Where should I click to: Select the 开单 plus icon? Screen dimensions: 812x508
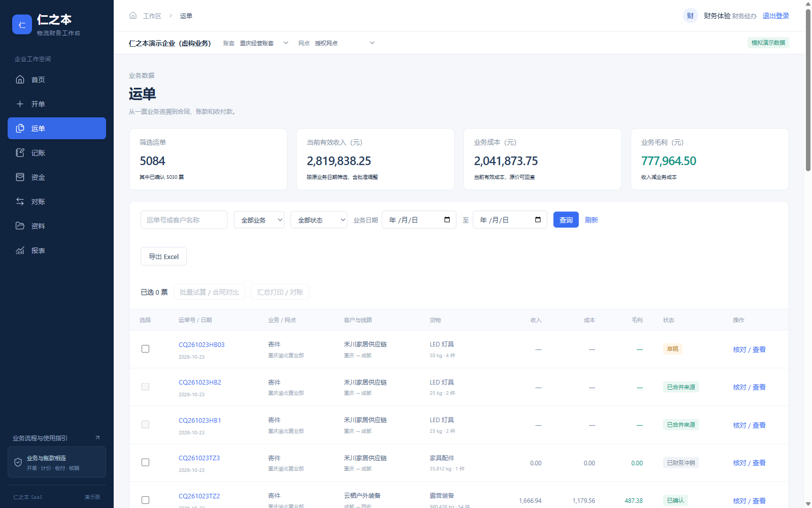(x=20, y=104)
